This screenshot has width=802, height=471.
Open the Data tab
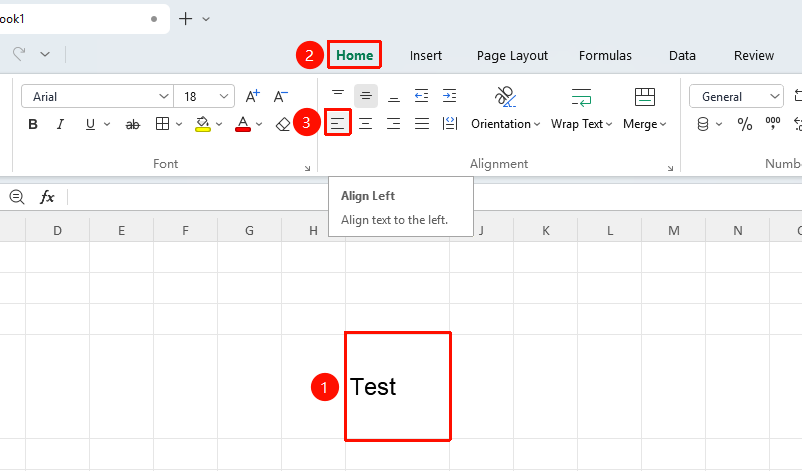(682, 56)
